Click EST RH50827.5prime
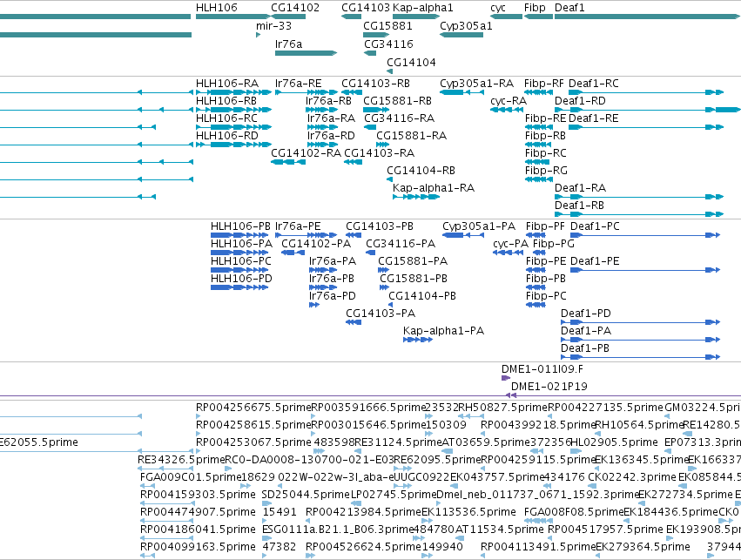The height and width of the screenshot is (560, 741). (x=502, y=408)
